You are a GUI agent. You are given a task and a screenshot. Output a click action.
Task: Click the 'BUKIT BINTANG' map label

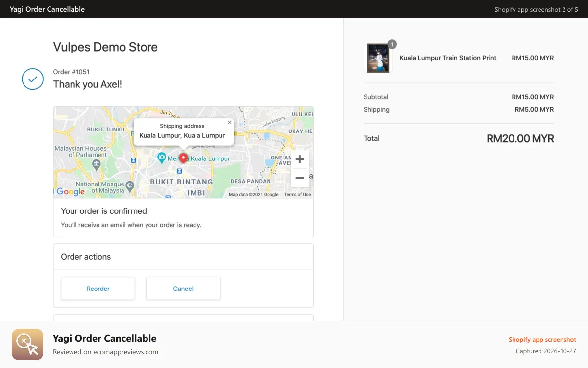181,182
